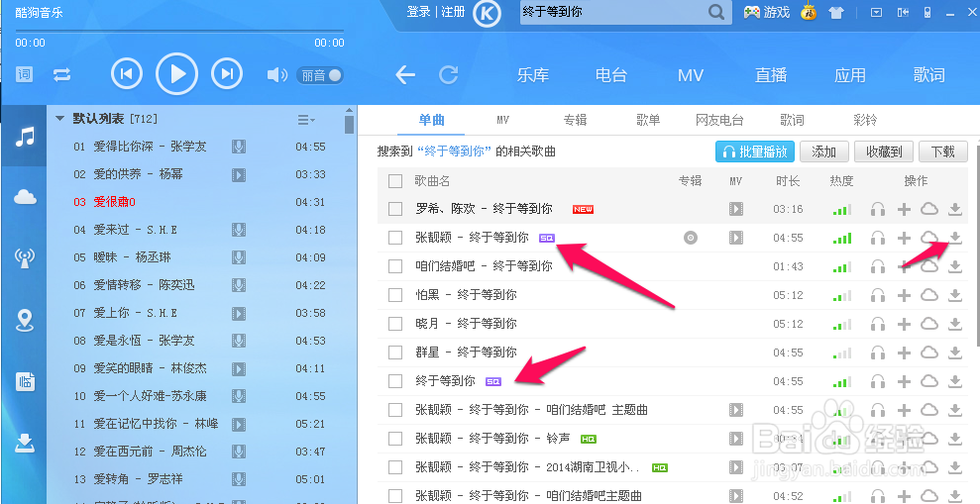
Task: Mute the volume speaker icon
Action: click(x=276, y=75)
